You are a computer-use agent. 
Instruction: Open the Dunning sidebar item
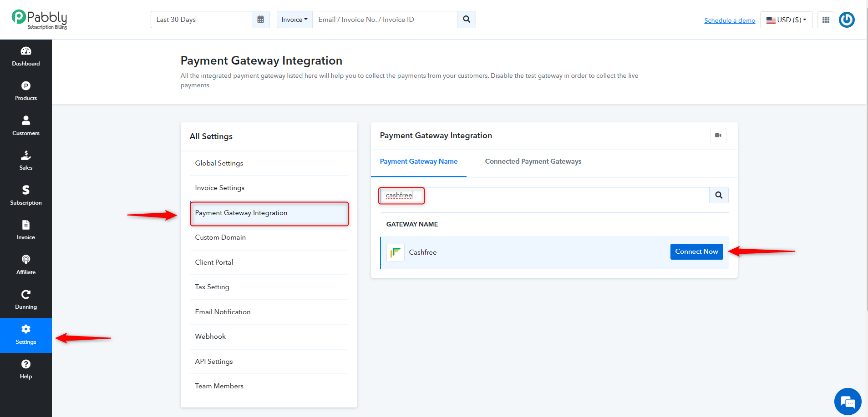coord(26,300)
